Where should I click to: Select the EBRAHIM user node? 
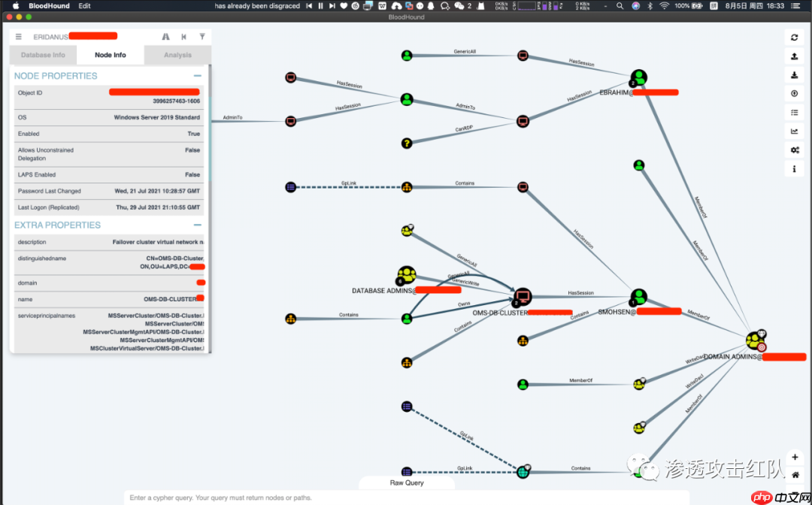point(639,78)
